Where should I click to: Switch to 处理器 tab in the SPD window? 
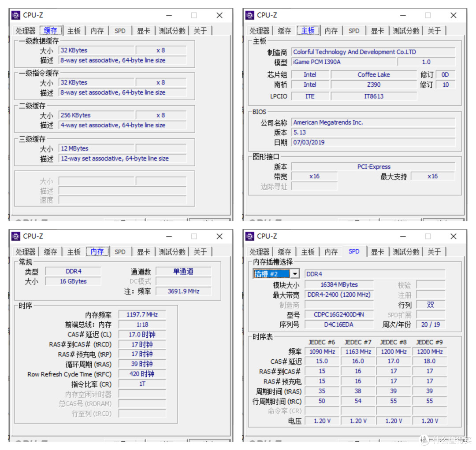260,252
